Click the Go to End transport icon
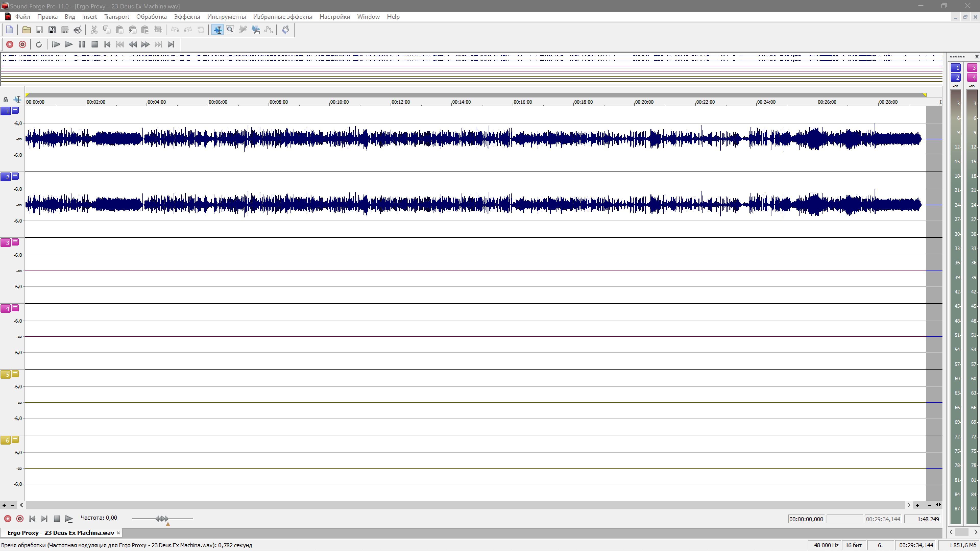Image resolution: width=980 pixels, height=551 pixels. click(171, 44)
